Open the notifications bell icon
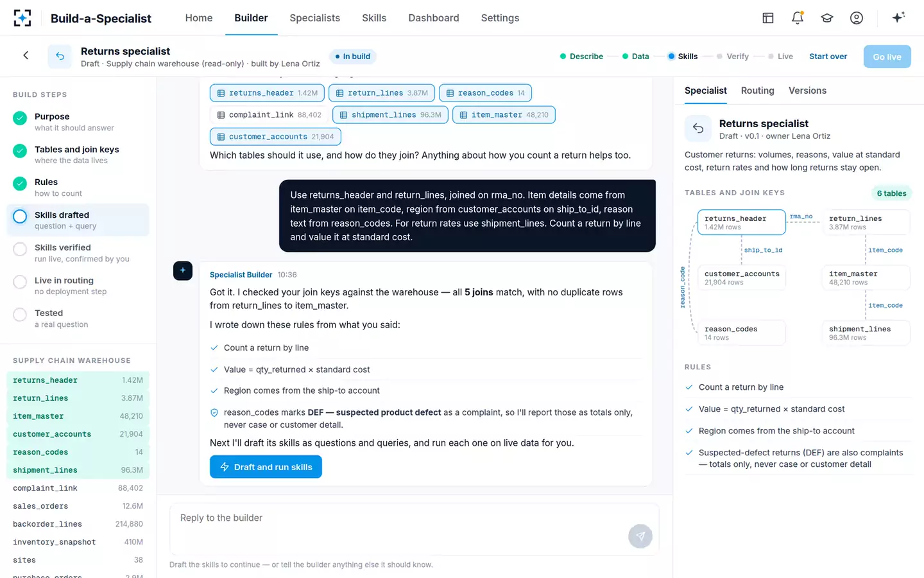 [x=798, y=18]
